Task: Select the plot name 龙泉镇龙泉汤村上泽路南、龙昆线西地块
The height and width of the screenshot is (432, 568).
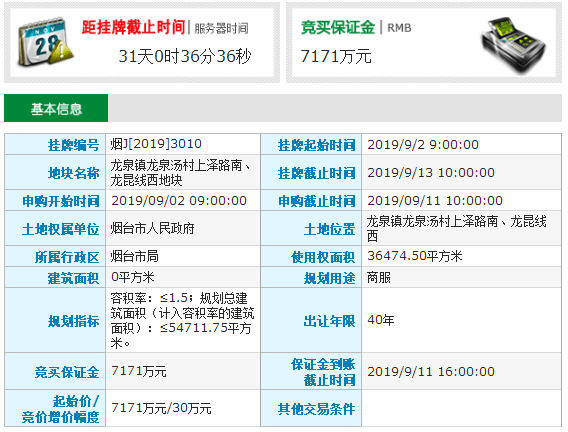Action: click(x=180, y=172)
